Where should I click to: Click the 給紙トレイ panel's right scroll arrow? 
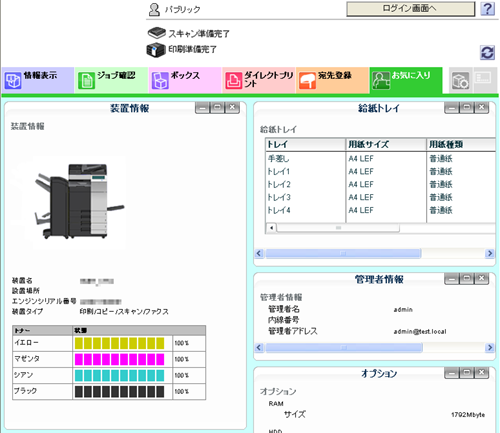click(490, 253)
